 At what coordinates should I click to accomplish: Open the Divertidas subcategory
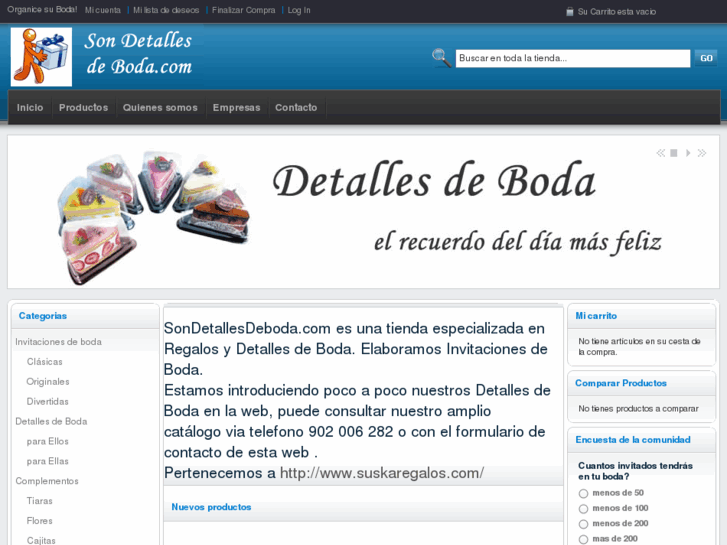coord(47,402)
